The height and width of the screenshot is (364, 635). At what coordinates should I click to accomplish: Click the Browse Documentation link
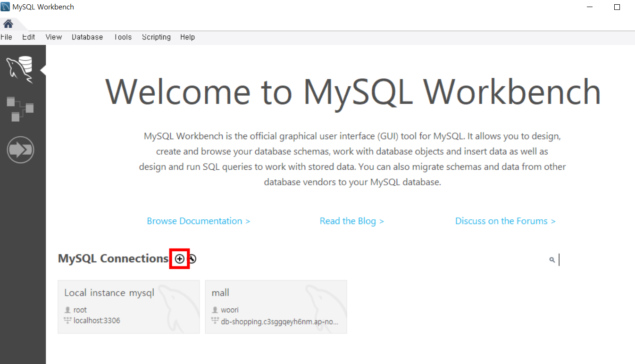click(199, 221)
